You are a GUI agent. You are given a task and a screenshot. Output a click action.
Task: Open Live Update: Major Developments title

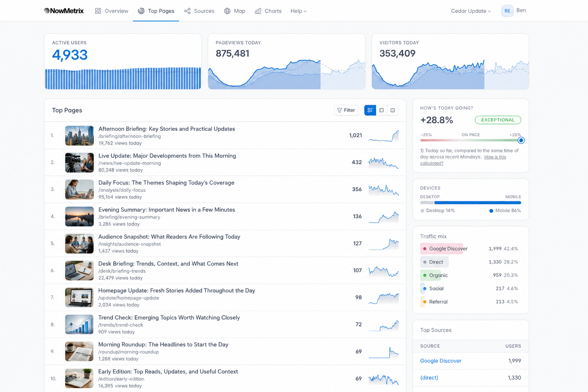click(167, 156)
